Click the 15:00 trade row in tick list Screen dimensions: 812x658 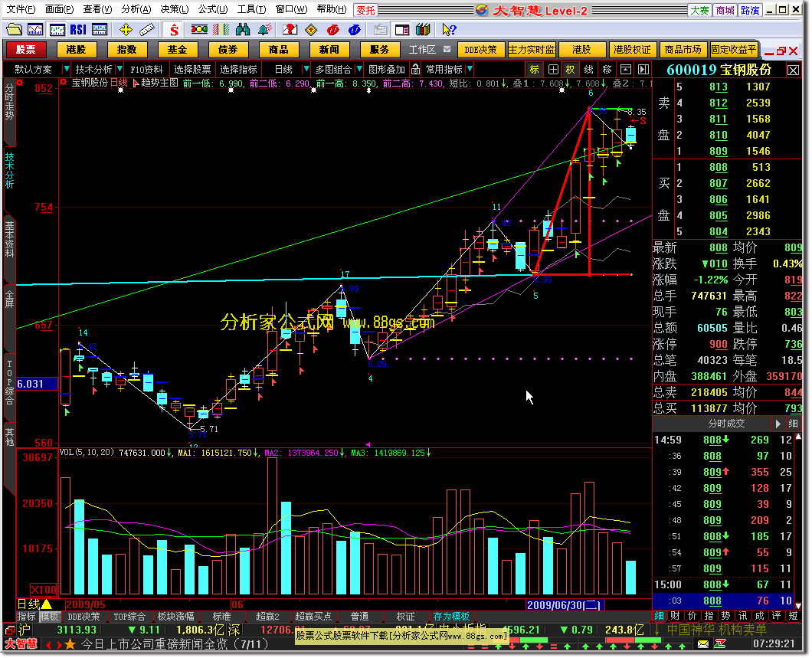coord(723,584)
